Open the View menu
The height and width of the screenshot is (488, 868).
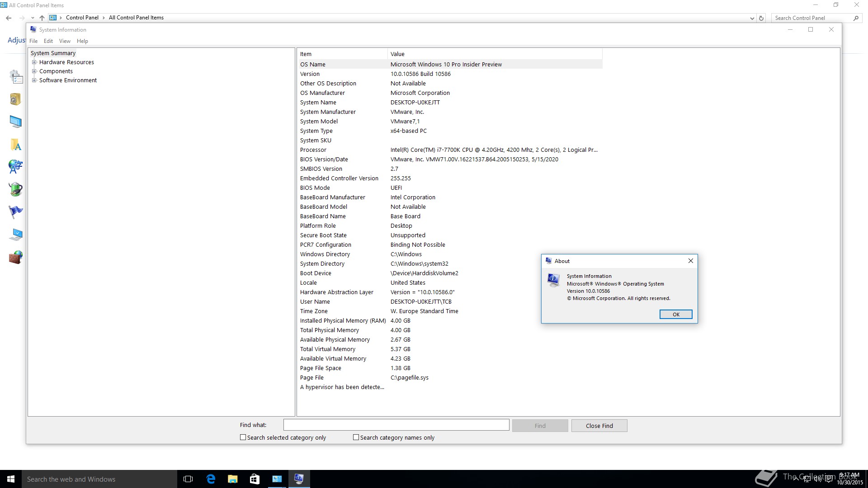[65, 41]
